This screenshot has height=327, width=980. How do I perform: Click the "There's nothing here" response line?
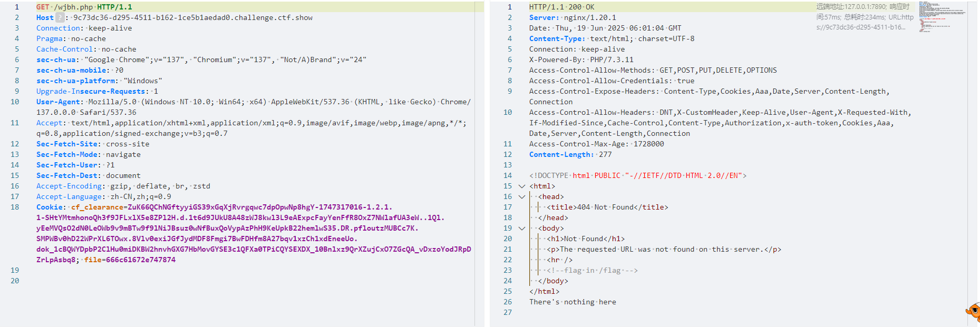coord(573,302)
